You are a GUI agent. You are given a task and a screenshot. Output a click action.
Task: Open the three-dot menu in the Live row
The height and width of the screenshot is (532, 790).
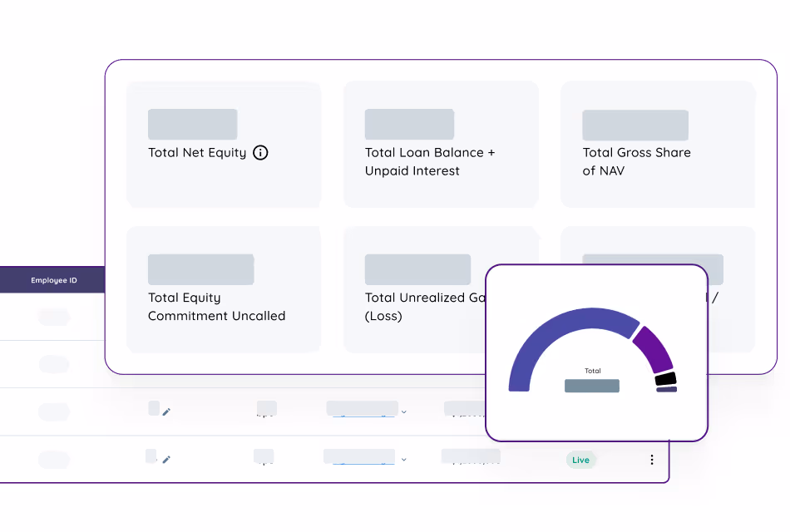pyautogui.click(x=652, y=460)
